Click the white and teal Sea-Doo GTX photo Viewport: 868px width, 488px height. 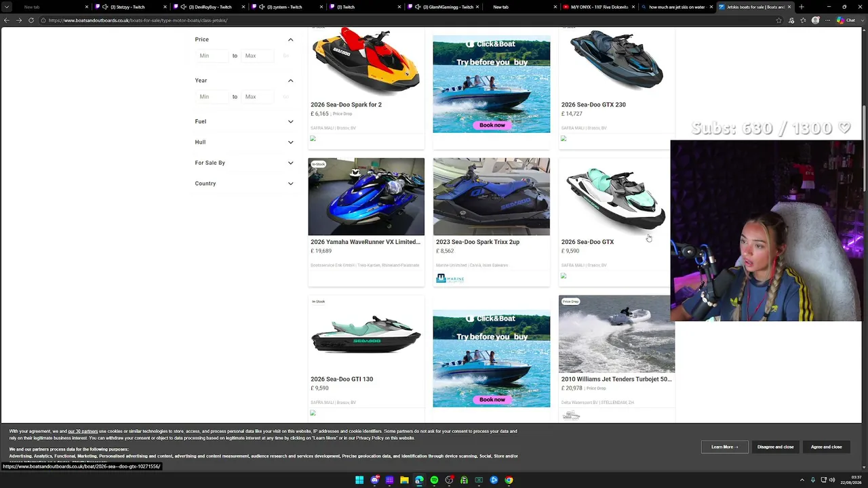(616, 197)
